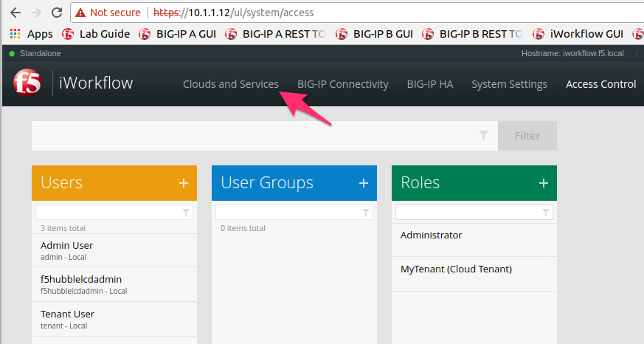The width and height of the screenshot is (644, 344).
Task: Select the BIG-IP HA navigation item
Action: pos(430,84)
